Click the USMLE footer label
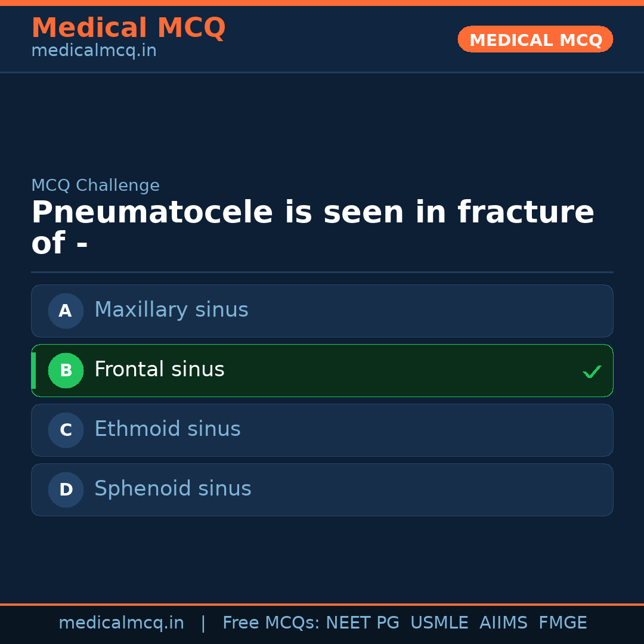This screenshot has width=644, height=644. 439,623
